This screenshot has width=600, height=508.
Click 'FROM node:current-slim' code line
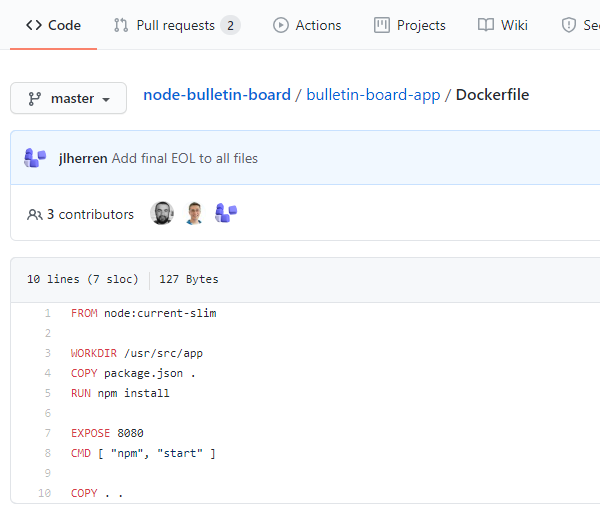pos(144,313)
